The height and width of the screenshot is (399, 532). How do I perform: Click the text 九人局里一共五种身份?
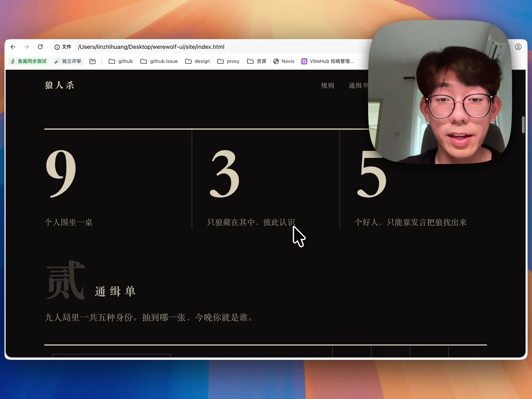pos(88,318)
